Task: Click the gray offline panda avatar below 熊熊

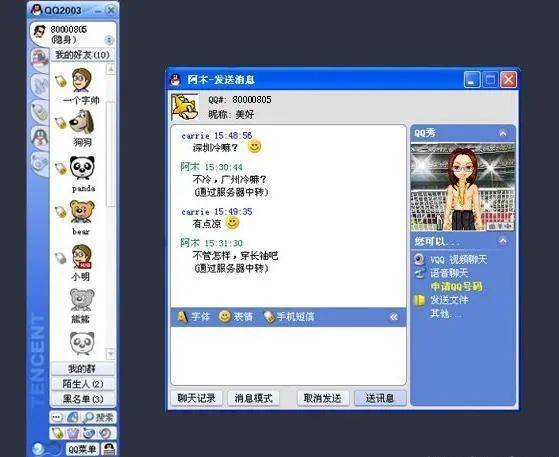Action: coord(82,343)
